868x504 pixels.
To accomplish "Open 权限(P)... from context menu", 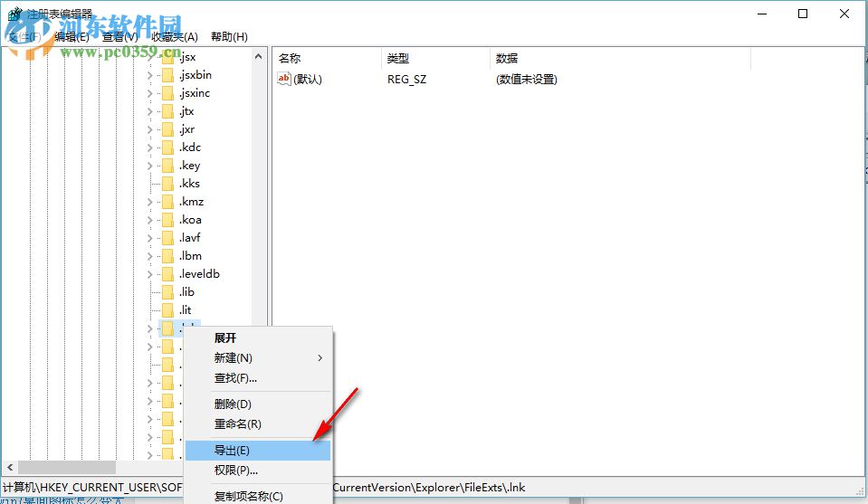I will 258,471.
